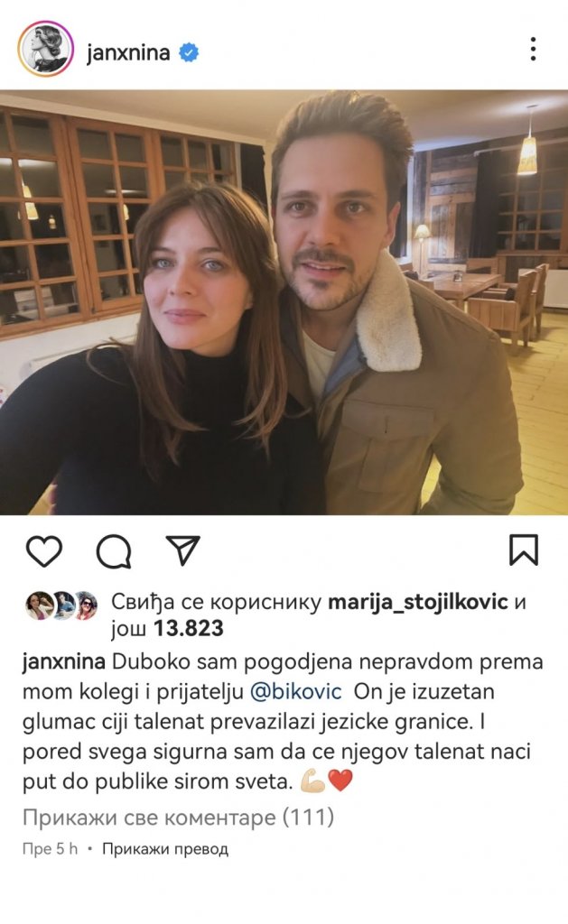Open janxnina username in post header

coord(128,53)
